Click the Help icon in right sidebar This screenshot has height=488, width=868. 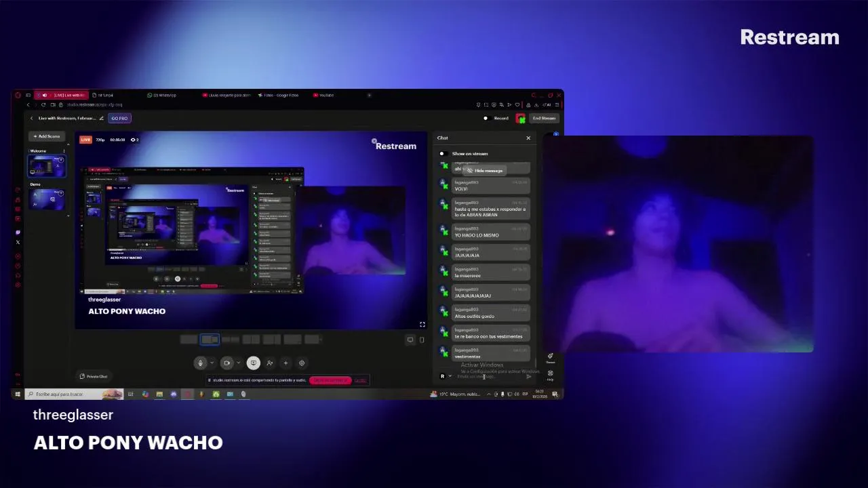[550, 374]
